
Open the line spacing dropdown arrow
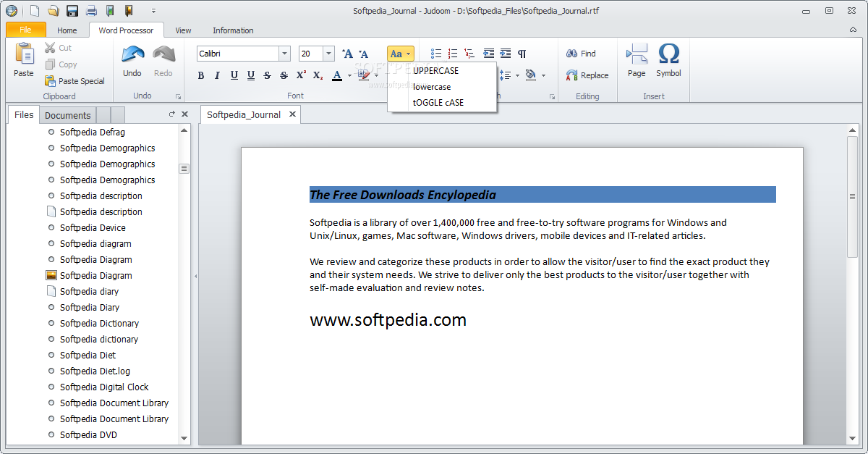pyautogui.click(x=517, y=75)
